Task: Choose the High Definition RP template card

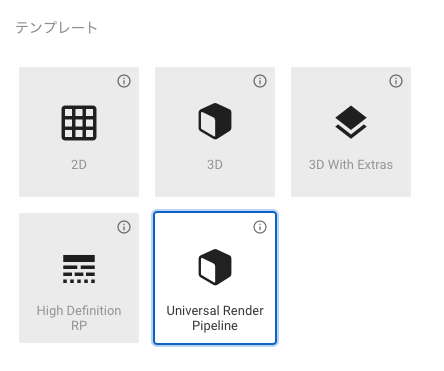Action: coord(79,278)
